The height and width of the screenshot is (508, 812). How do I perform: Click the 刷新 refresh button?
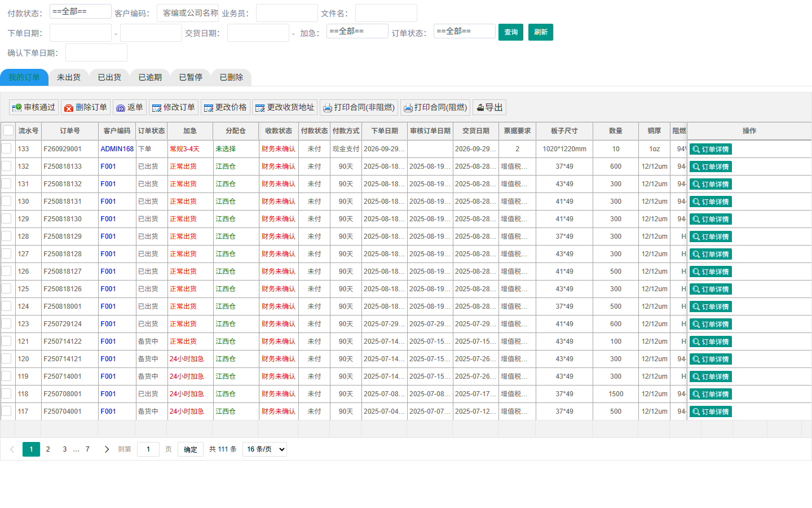coord(541,32)
